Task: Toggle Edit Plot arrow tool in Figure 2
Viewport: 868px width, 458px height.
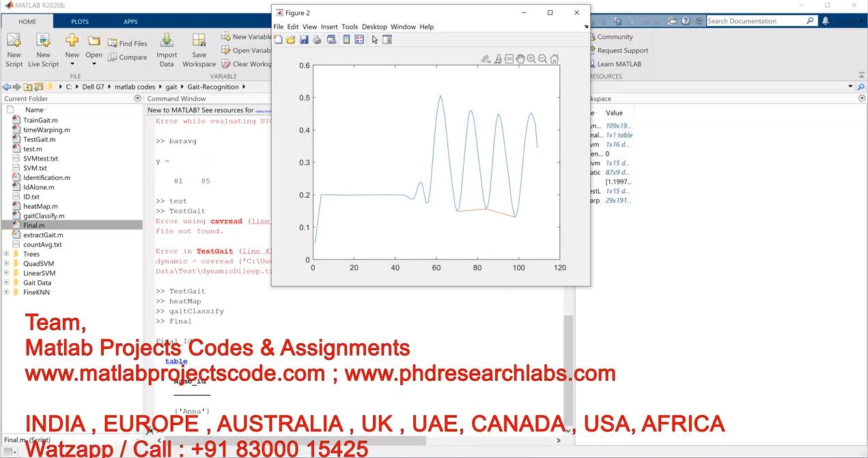Action: tap(374, 40)
